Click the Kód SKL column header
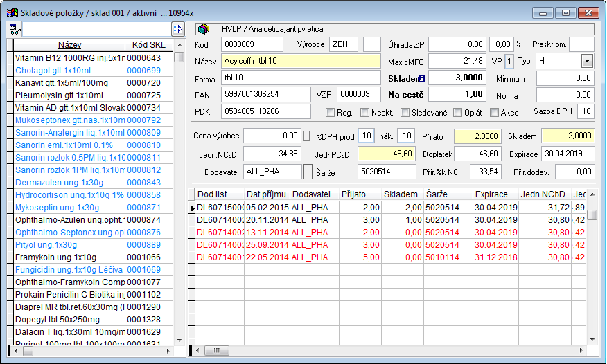Viewport: 607px width, 364px height. [x=148, y=44]
